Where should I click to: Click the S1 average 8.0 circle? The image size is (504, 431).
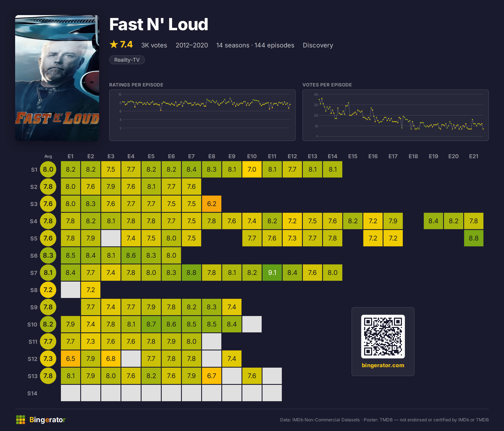click(x=48, y=169)
